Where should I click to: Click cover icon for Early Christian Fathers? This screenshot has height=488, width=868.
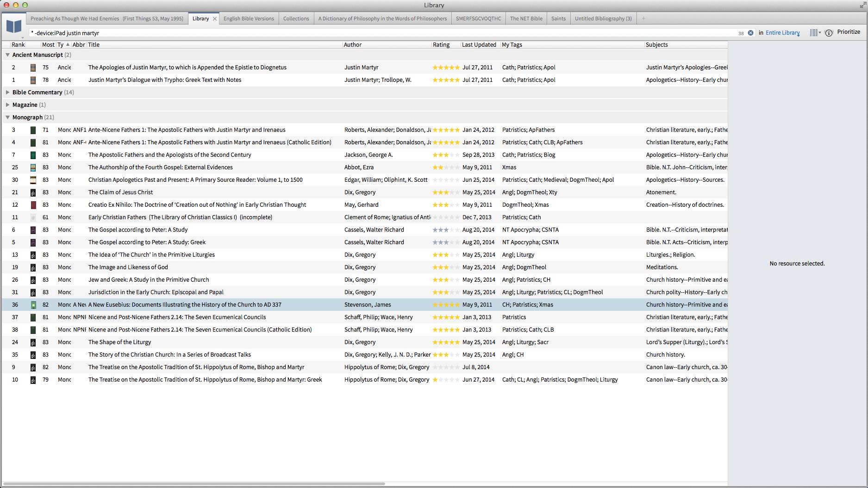(33, 217)
